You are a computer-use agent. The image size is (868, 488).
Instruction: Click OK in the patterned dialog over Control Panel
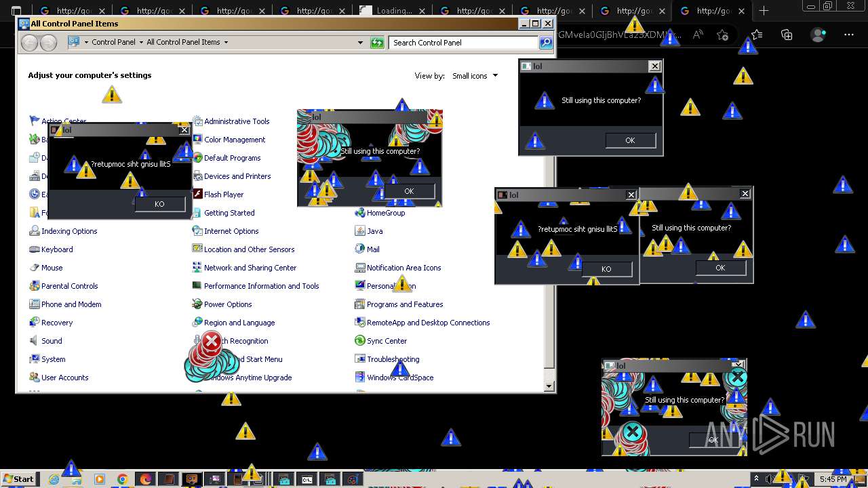[409, 191]
